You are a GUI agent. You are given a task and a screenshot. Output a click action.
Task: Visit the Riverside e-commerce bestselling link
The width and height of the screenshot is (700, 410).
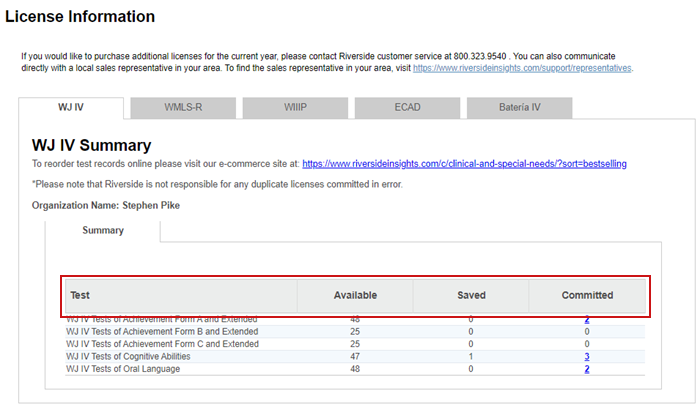click(464, 163)
